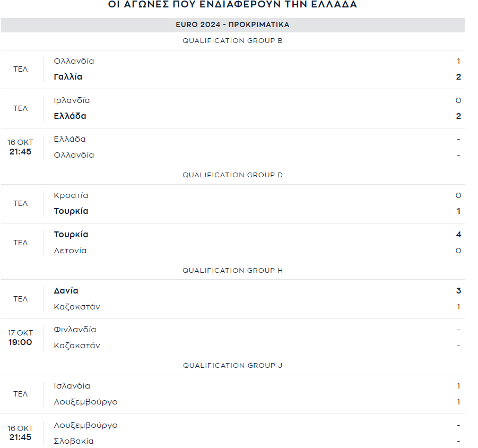Select the Λετονία team name
This screenshot has width=478, height=448.
[x=70, y=251]
